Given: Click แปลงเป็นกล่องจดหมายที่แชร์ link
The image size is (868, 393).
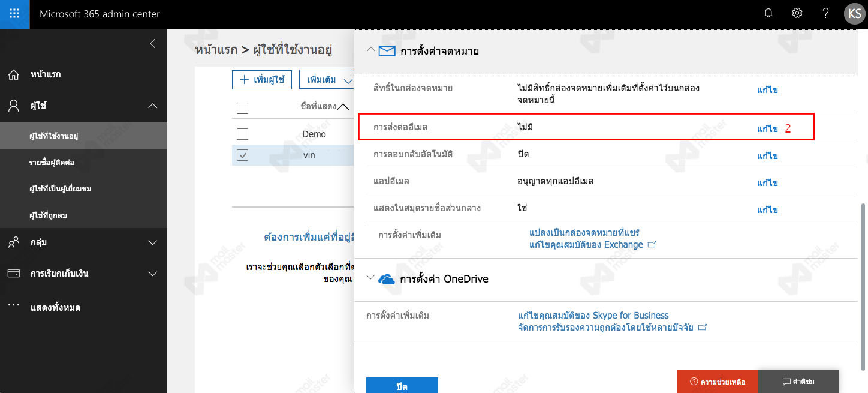Looking at the screenshot, I should 585,232.
